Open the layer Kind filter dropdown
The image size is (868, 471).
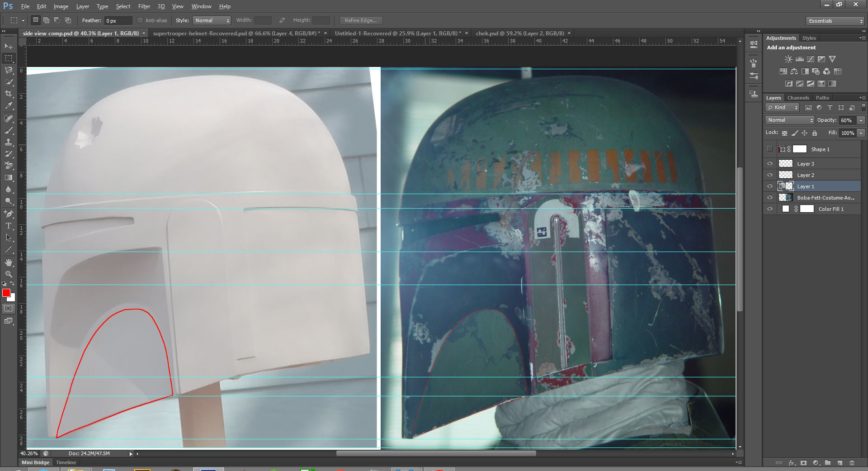pos(783,107)
